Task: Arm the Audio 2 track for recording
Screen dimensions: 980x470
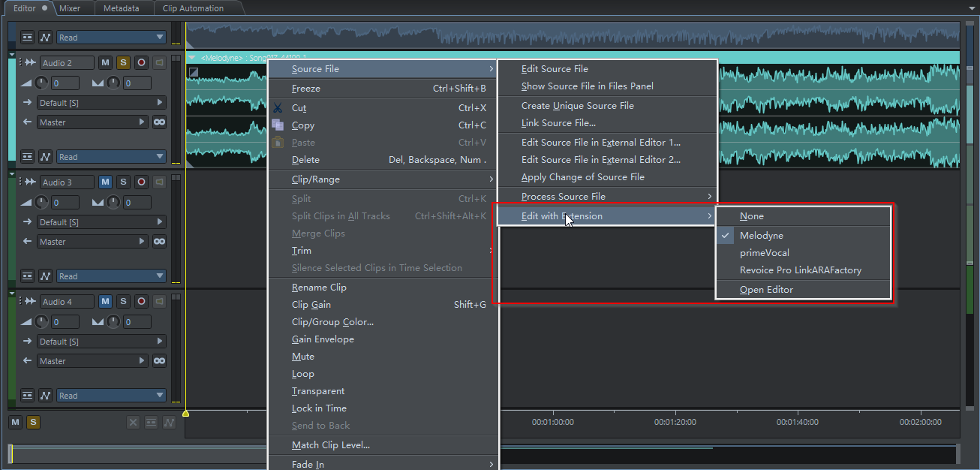Action: pyautogui.click(x=141, y=63)
